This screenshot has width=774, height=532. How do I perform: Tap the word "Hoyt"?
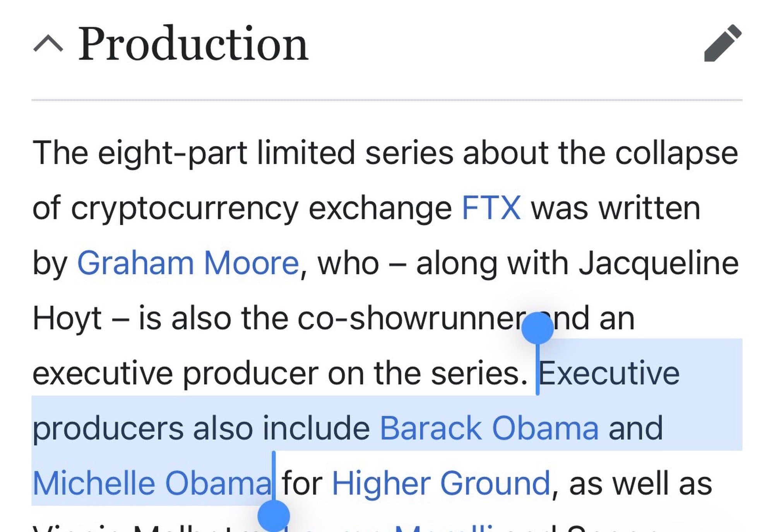[67, 319]
